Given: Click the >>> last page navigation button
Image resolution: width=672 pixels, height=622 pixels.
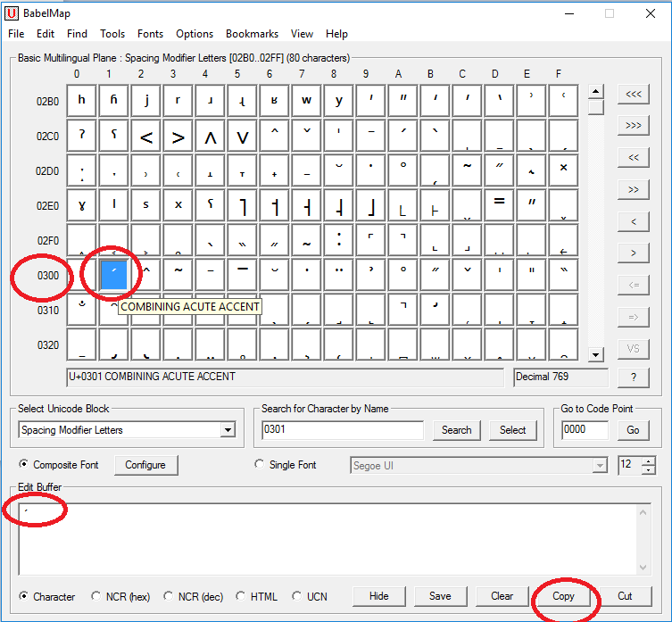Looking at the screenshot, I should pyautogui.click(x=633, y=126).
